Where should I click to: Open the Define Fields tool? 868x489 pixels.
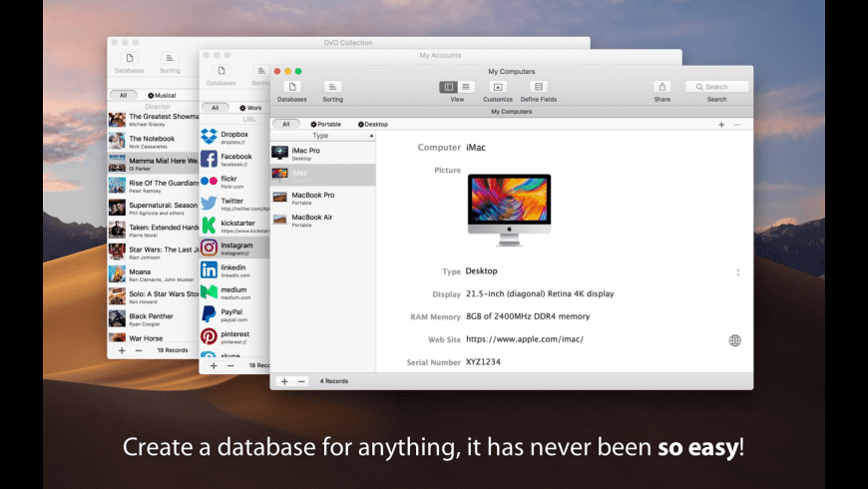[x=539, y=88]
